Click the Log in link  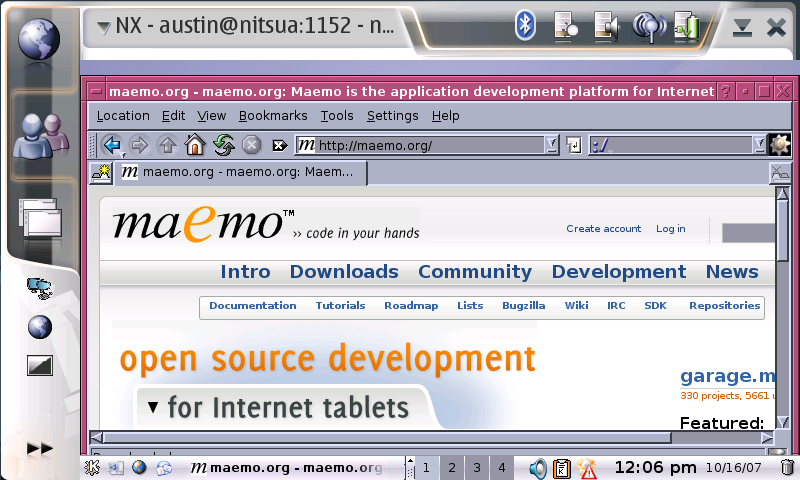tap(670, 229)
